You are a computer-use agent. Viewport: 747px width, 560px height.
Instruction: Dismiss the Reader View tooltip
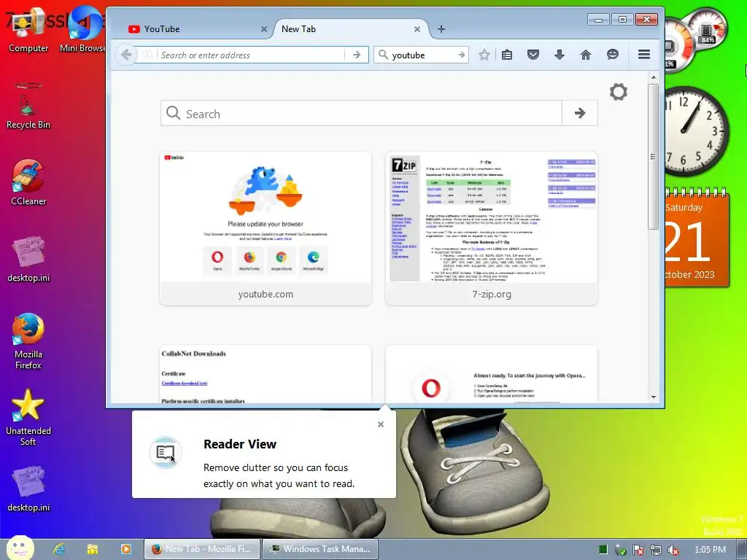tap(381, 424)
